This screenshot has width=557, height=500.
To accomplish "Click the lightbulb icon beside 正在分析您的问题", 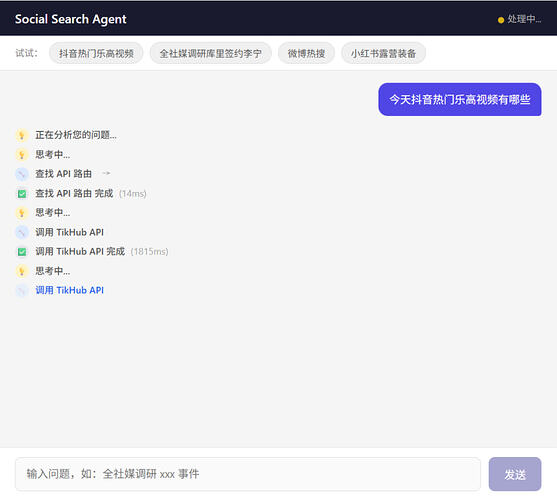I will [22, 135].
